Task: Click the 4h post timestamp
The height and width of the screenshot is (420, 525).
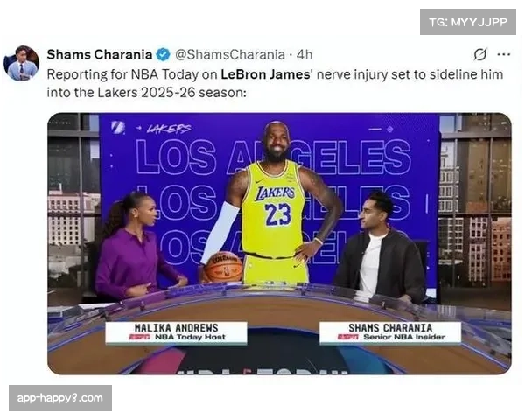Action: point(304,54)
